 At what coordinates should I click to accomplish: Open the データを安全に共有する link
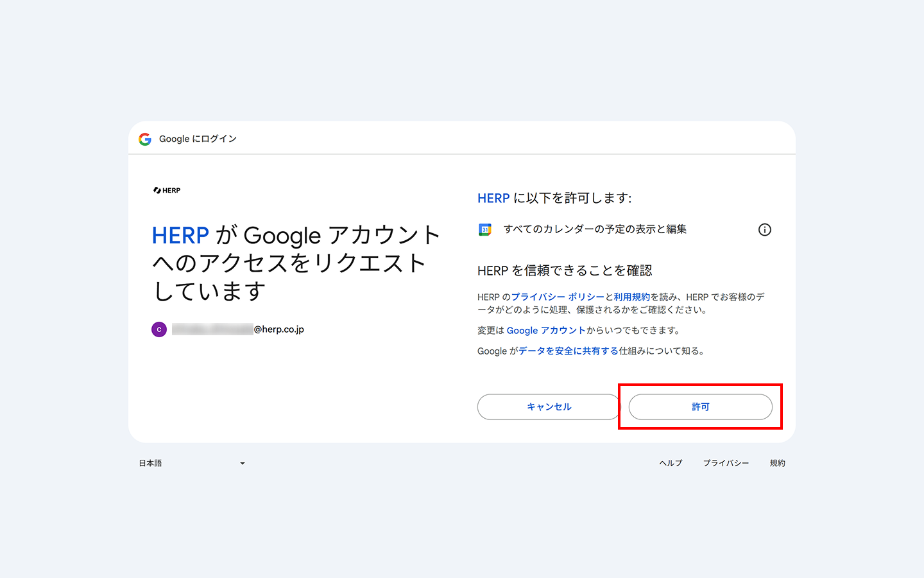(569, 351)
